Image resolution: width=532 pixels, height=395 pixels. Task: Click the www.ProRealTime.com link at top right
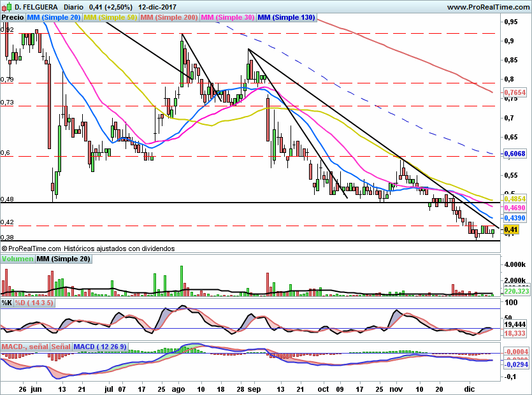tap(488, 7)
